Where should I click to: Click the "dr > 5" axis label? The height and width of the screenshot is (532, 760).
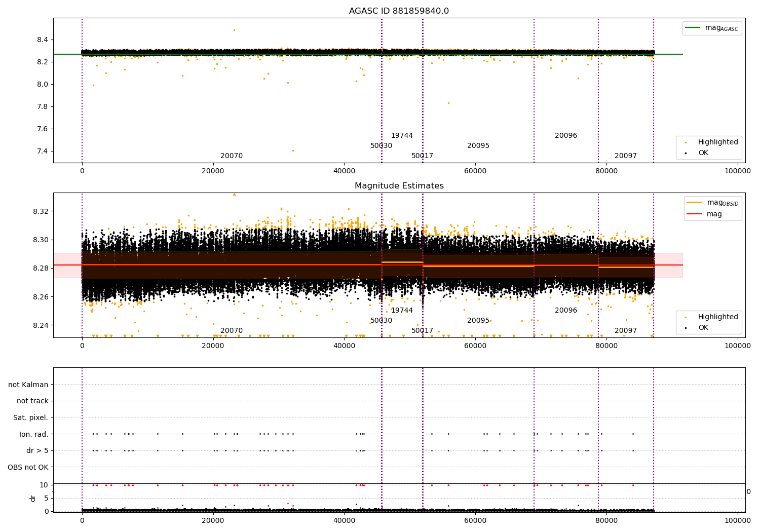click(x=37, y=450)
